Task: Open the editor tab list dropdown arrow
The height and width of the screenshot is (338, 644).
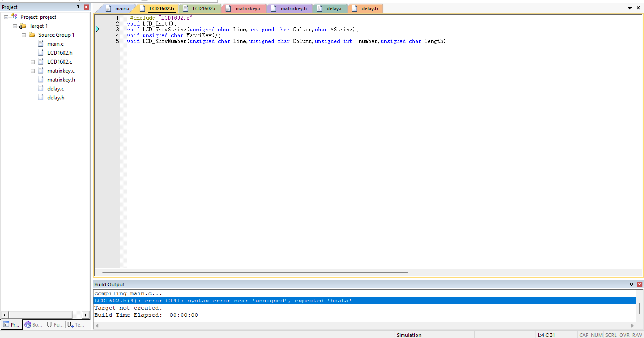Action: pos(629,8)
